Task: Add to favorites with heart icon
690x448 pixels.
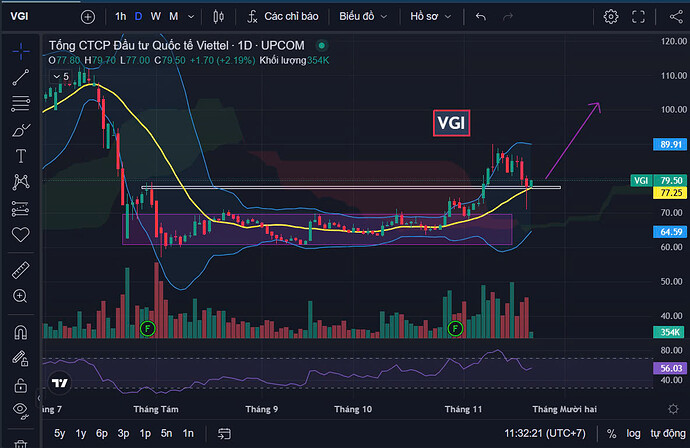Action: point(21,234)
